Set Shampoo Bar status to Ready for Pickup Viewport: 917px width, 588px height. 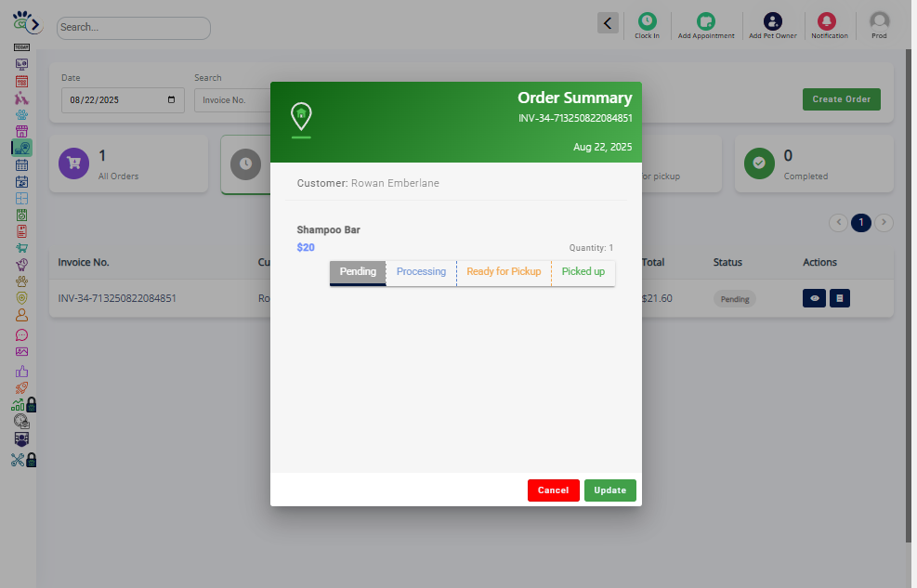point(504,273)
